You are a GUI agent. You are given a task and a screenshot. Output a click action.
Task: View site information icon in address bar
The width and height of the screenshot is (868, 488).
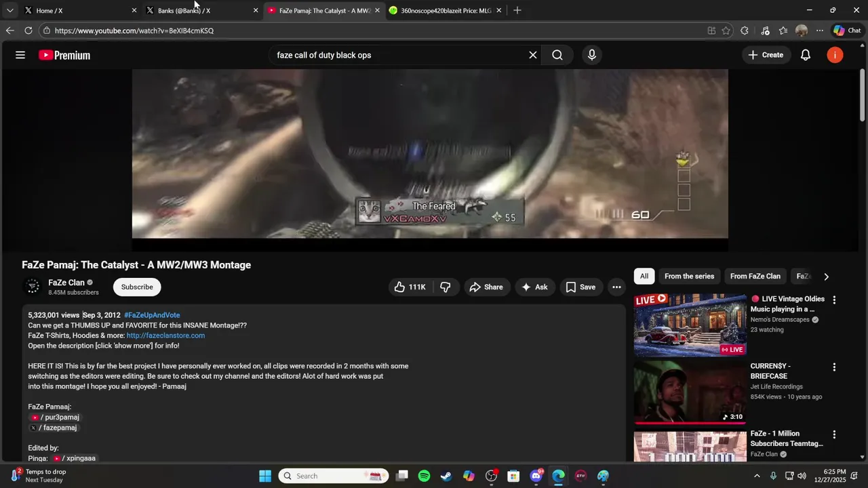[46, 30]
